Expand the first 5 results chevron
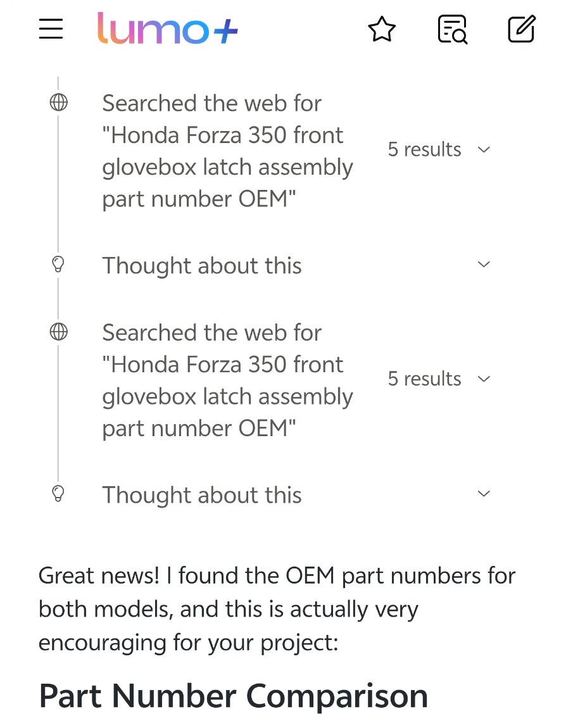The width and height of the screenshot is (573, 728). point(484,150)
